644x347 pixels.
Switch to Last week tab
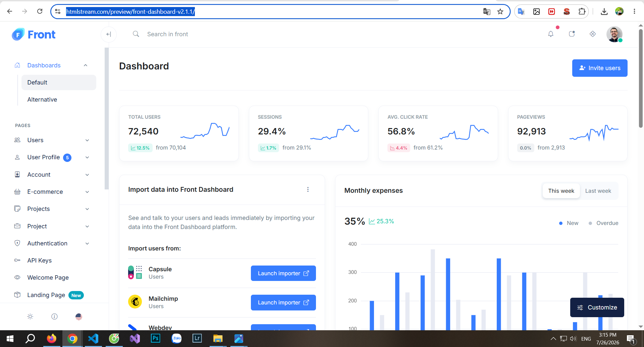tap(598, 191)
